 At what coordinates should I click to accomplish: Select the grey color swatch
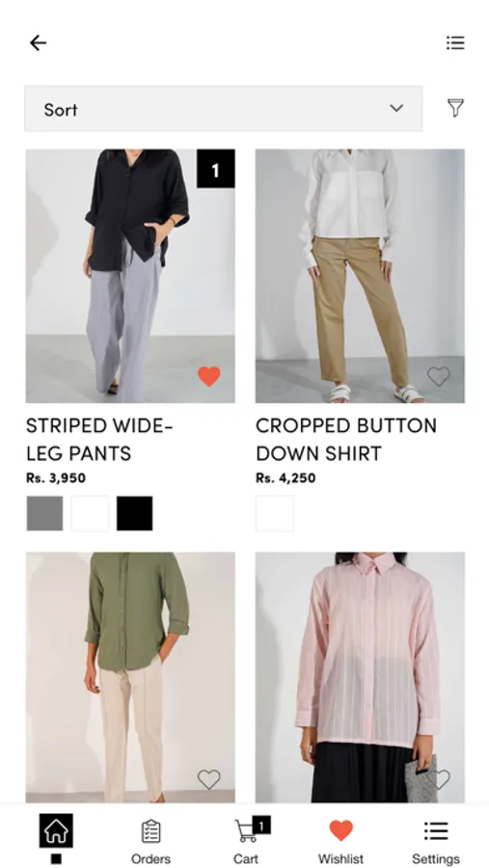[45, 513]
